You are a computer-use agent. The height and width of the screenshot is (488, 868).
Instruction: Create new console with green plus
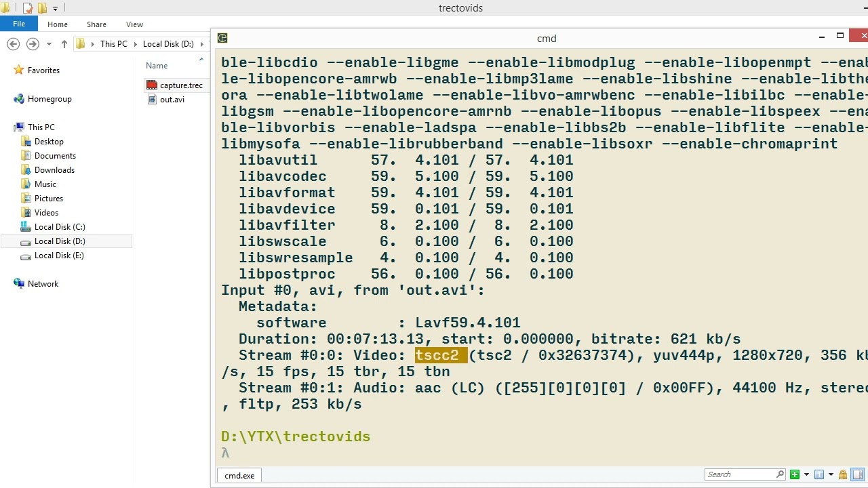(x=795, y=474)
